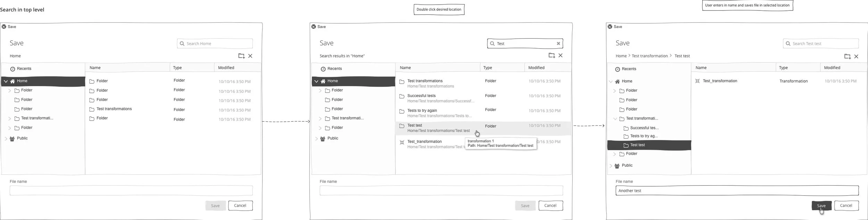Click new folder icon in Search Home dialog
Viewport: 868px width, 220px height.
tap(241, 56)
